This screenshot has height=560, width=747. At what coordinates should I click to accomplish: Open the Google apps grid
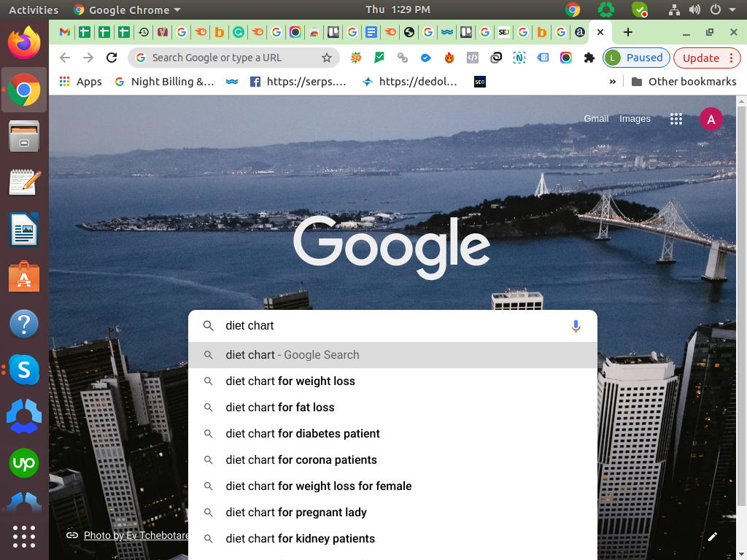tap(676, 119)
